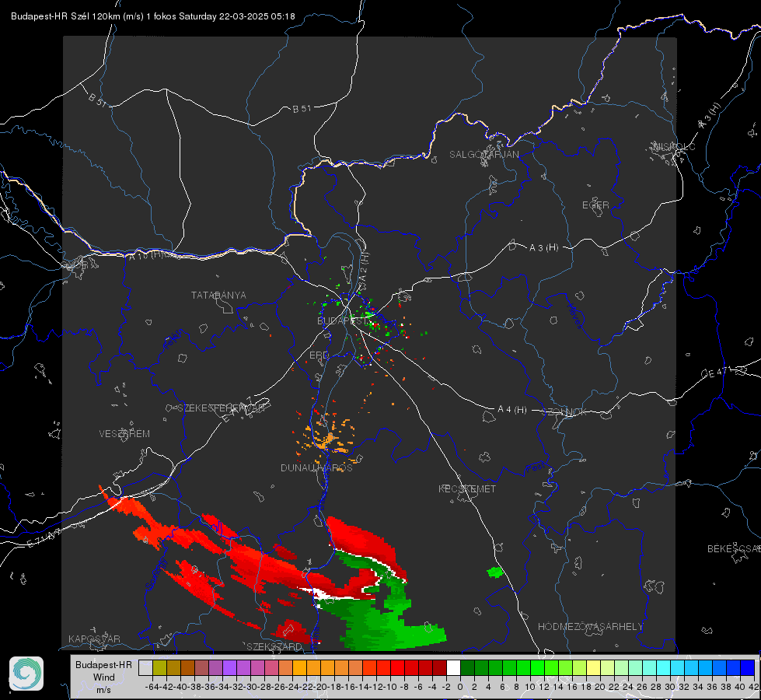Screen dimensions: 761x700
Task: Click the HÓDMEZŐVÁSÁRHELY label
Action: 590,627
